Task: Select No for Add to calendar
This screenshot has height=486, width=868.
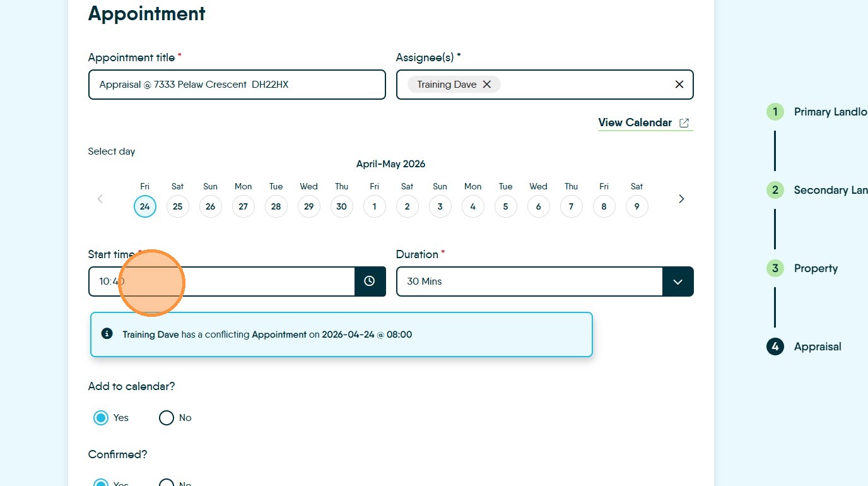Action: click(x=167, y=418)
